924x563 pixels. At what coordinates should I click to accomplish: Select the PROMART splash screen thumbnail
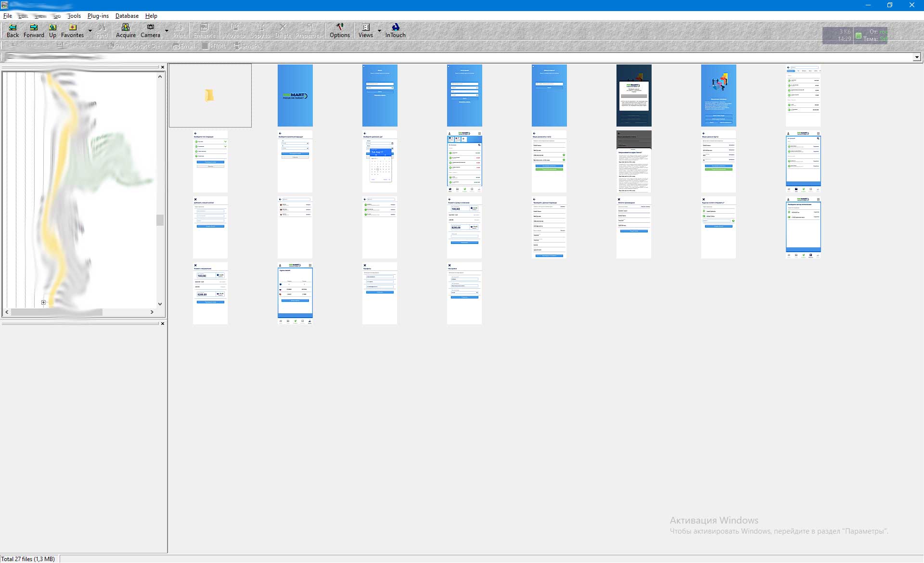tap(295, 95)
